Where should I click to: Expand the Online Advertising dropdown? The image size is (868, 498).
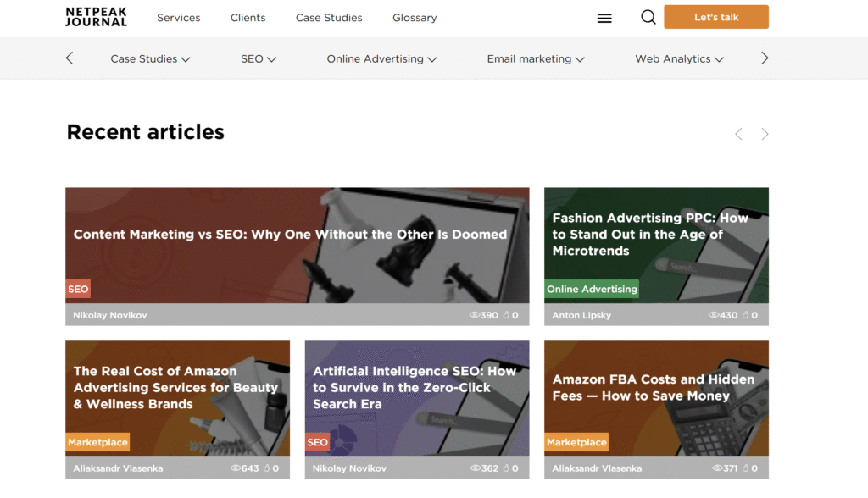381,58
